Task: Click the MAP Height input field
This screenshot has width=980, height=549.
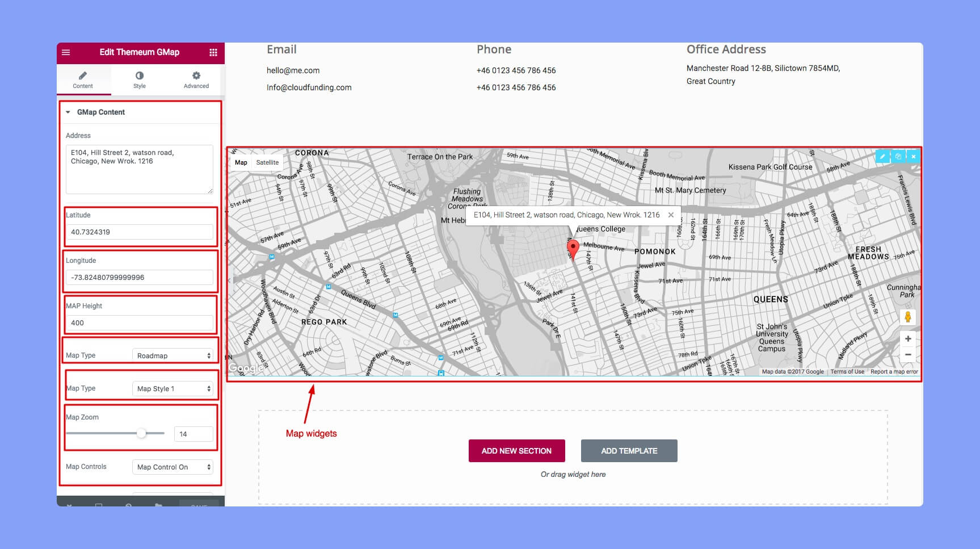Action: click(140, 322)
